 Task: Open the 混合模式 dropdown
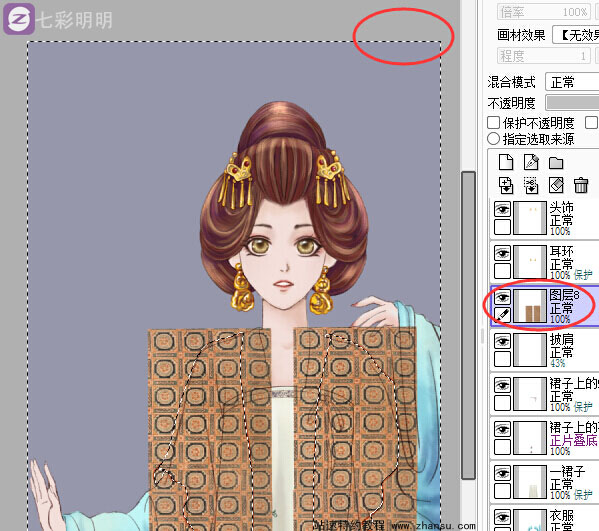(572, 82)
